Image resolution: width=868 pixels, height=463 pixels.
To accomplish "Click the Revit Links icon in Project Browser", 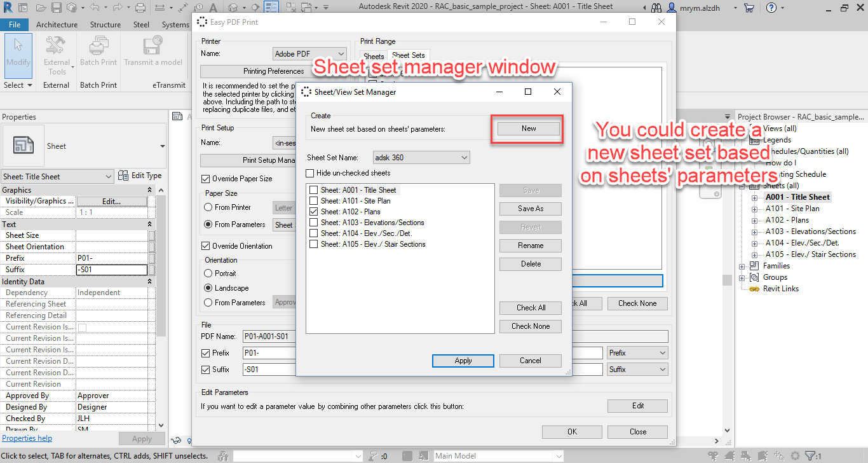I will (755, 289).
